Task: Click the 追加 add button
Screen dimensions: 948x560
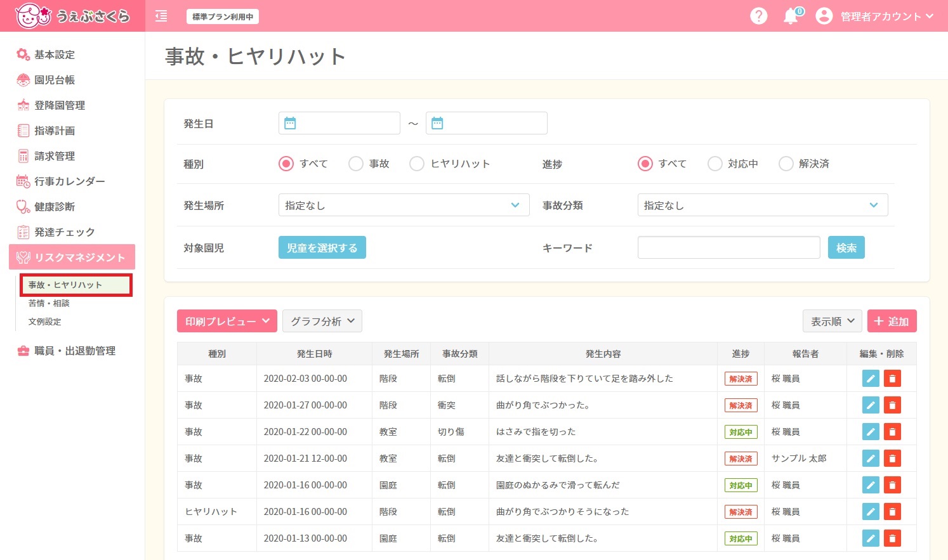Action: tap(892, 321)
